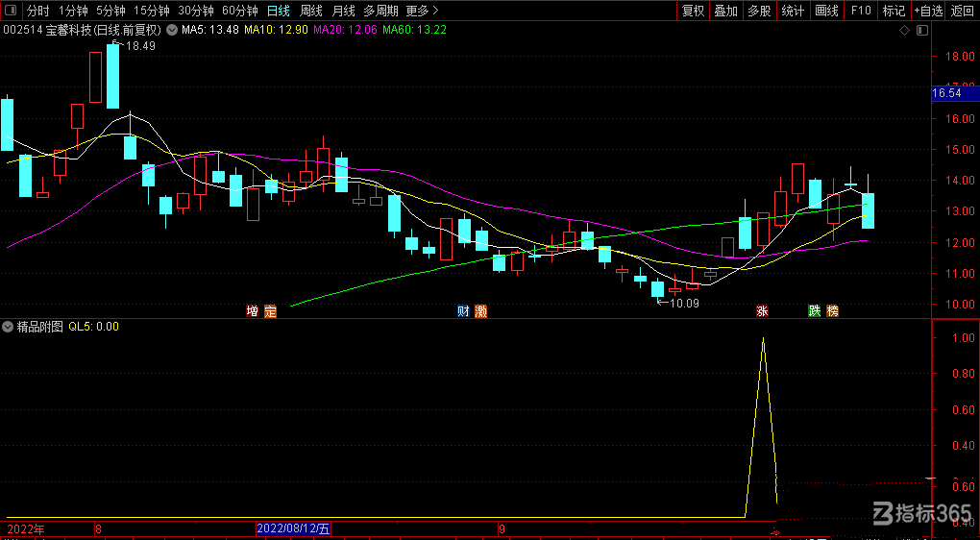Expand the 更多 periods menu
The image size is (980, 540).
click(x=422, y=11)
